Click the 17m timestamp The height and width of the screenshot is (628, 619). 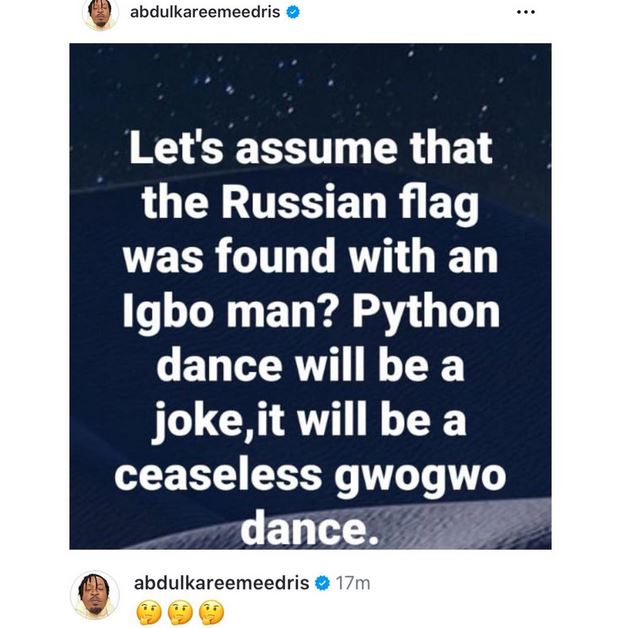coord(353,582)
